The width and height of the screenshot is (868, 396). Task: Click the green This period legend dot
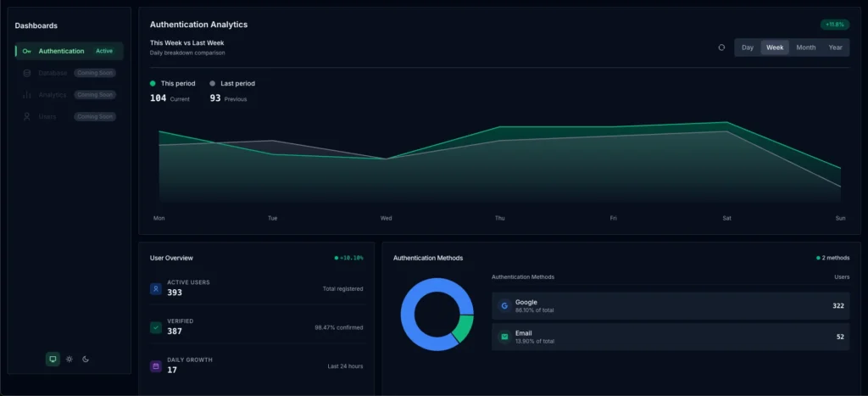[x=153, y=84]
